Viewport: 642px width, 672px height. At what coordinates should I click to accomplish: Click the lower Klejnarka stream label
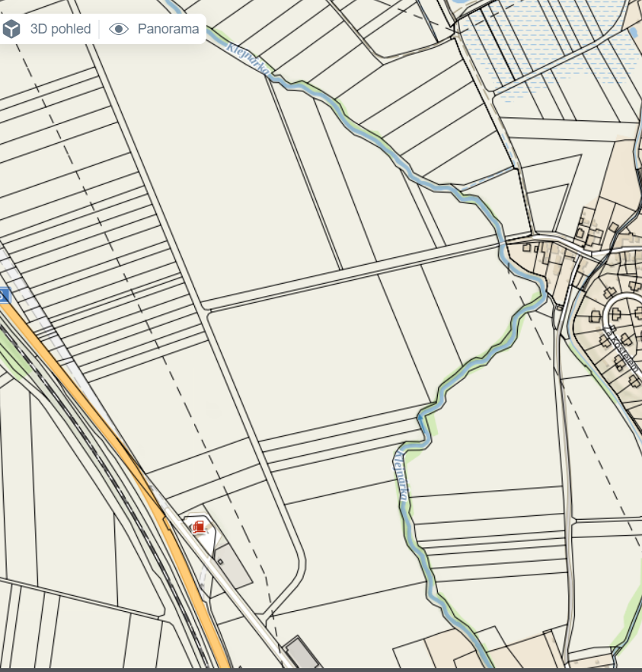[401, 475]
